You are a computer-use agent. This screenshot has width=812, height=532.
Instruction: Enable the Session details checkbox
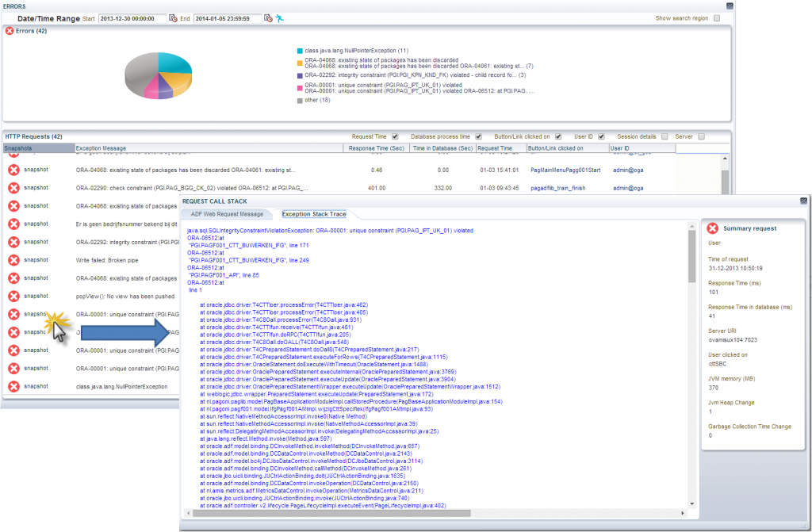(665, 136)
